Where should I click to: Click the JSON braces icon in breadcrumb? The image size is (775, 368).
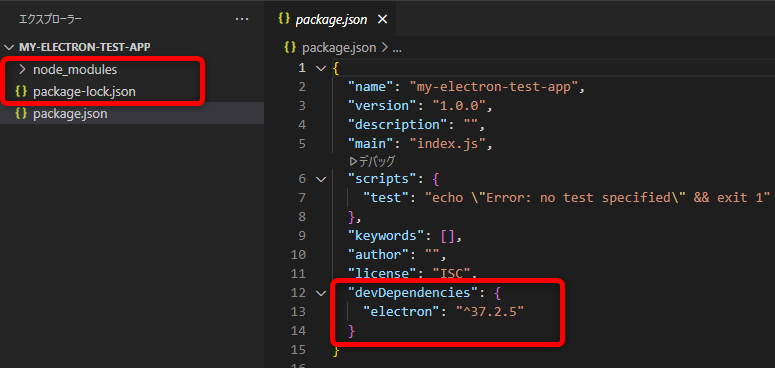tap(290, 48)
